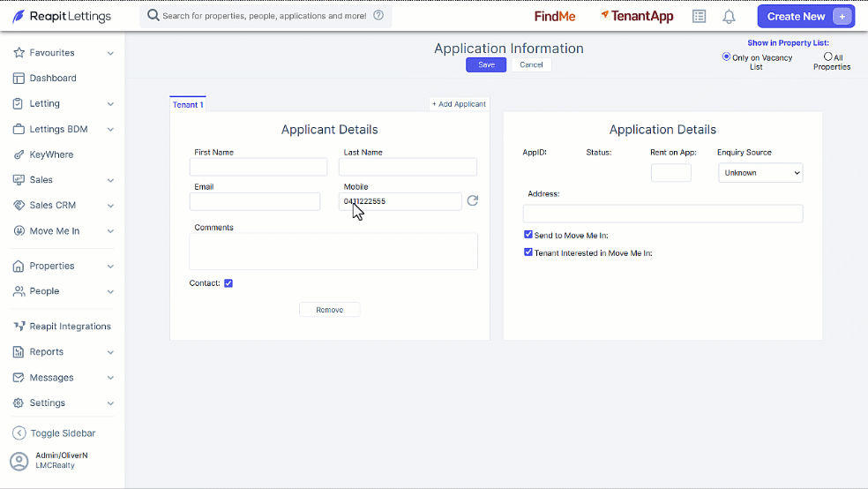Click the Sales monitor icon

tap(19, 180)
